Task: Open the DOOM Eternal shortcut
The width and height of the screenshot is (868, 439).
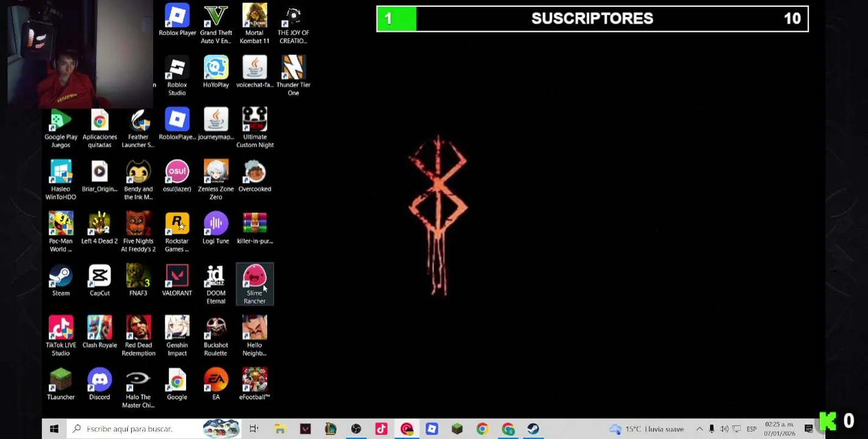Action: click(x=215, y=284)
